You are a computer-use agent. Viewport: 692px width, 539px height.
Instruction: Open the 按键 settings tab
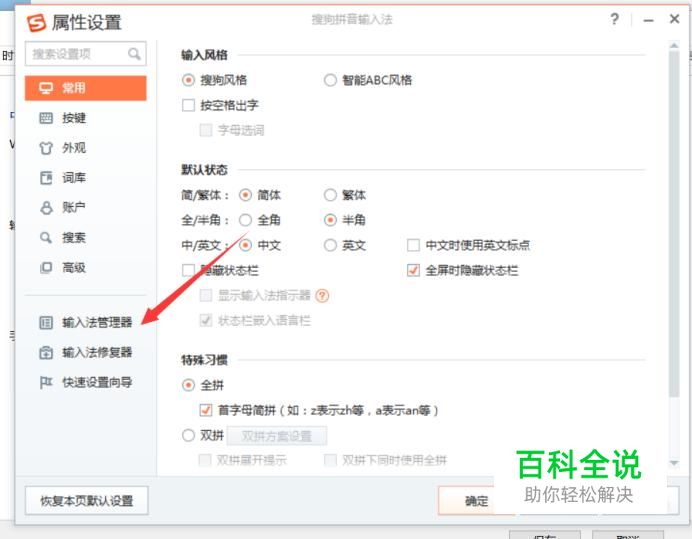(74, 118)
